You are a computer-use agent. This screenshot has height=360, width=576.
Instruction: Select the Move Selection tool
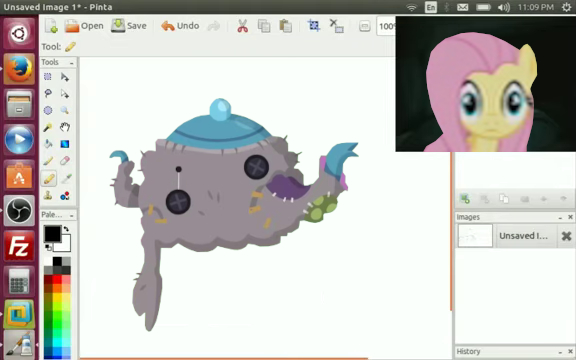click(x=65, y=94)
